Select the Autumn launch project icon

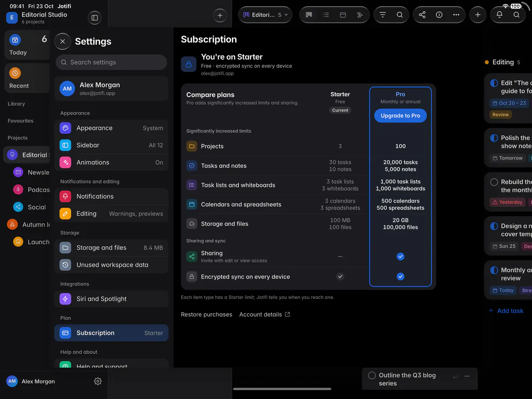[x=12, y=224]
